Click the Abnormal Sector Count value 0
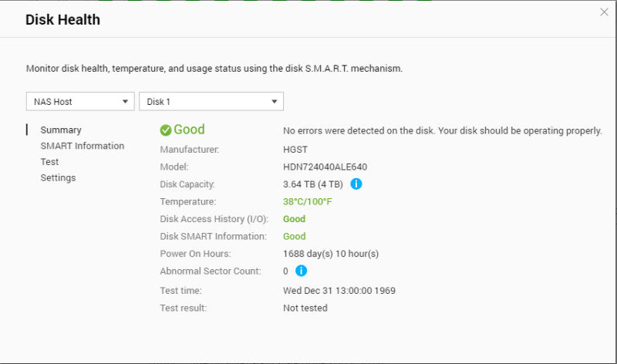 (x=285, y=271)
